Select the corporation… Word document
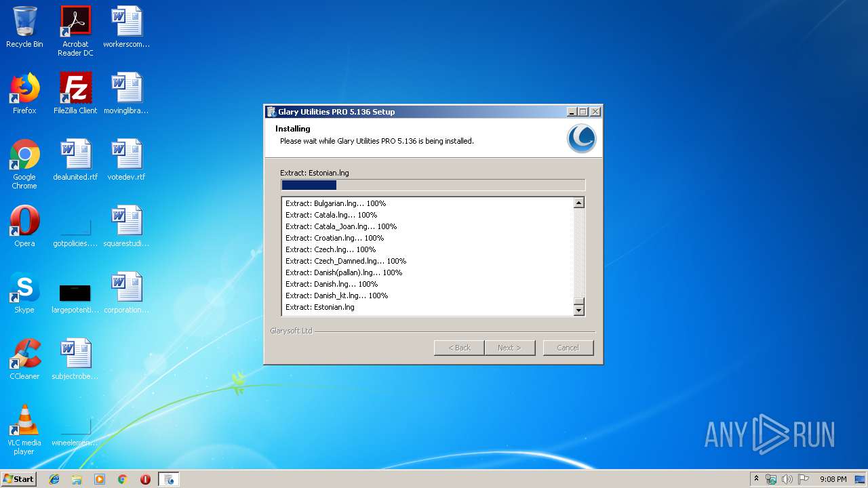 click(126, 293)
